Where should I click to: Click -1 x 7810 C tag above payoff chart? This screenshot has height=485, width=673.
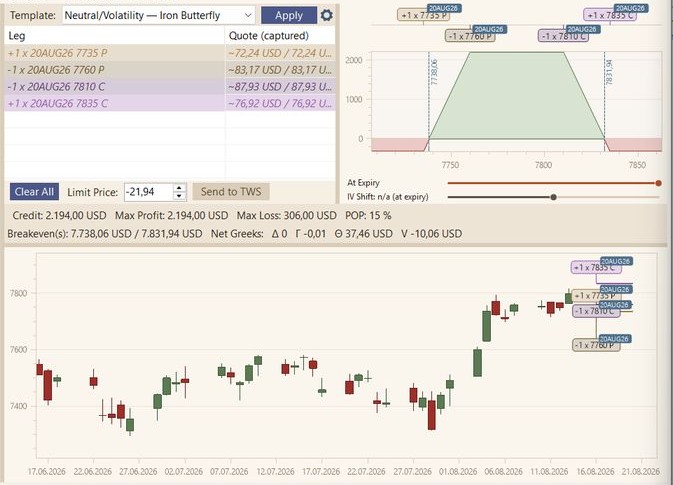click(x=564, y=36)
